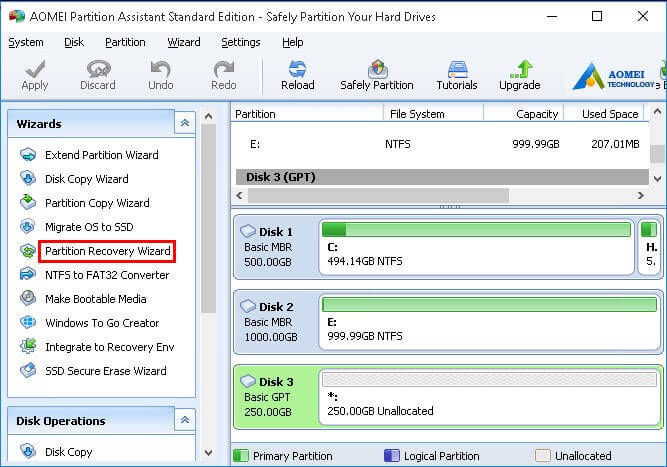Launch the Extend Partition Wizard
The width and height of the screenshot is (667, 467).
point(101,155)
